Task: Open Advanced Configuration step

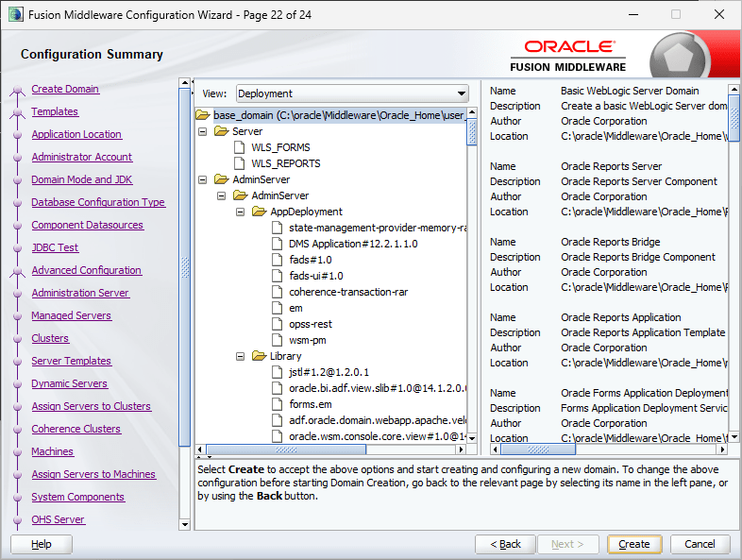Action: pyautogui.click(x=87, y=270)
